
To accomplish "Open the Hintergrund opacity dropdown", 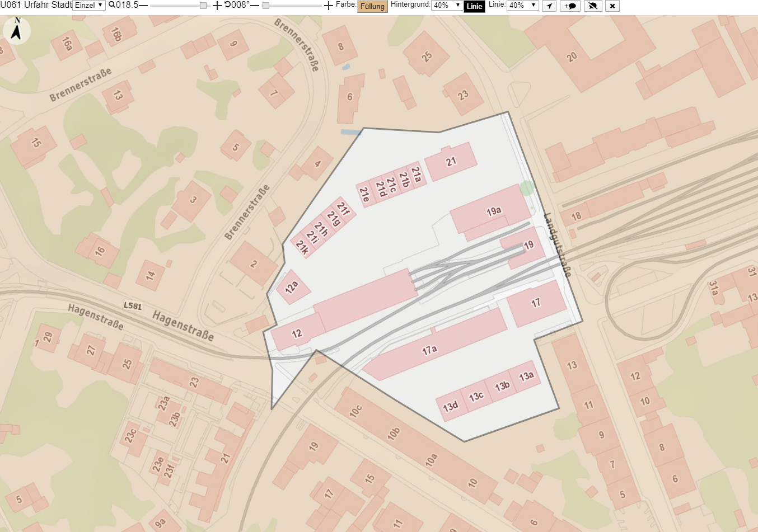I will click(x=447, y=5).
